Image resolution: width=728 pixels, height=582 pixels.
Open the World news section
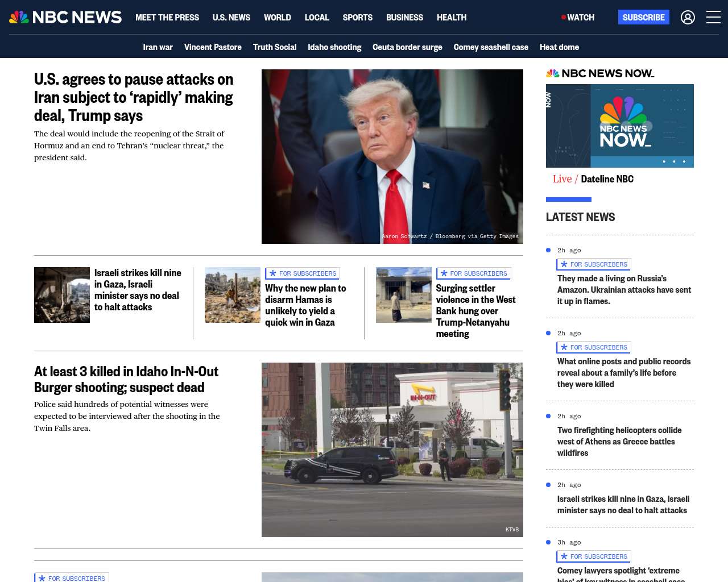click(x=278, y=18)
